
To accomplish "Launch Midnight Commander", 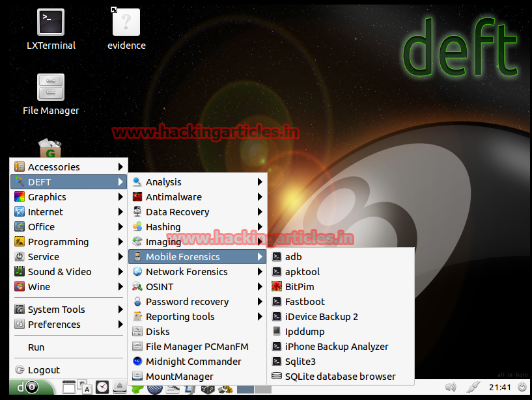I will tap(197, 362).
